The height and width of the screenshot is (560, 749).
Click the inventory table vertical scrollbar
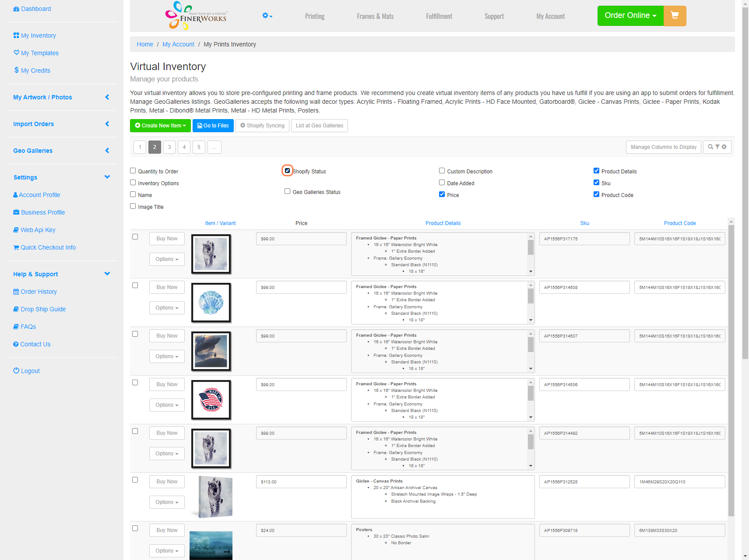tap(731, 371)
